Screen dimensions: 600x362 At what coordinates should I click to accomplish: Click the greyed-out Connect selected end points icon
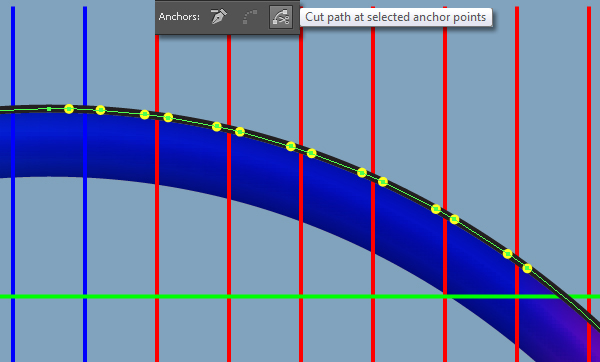click(x=250, y=17)
